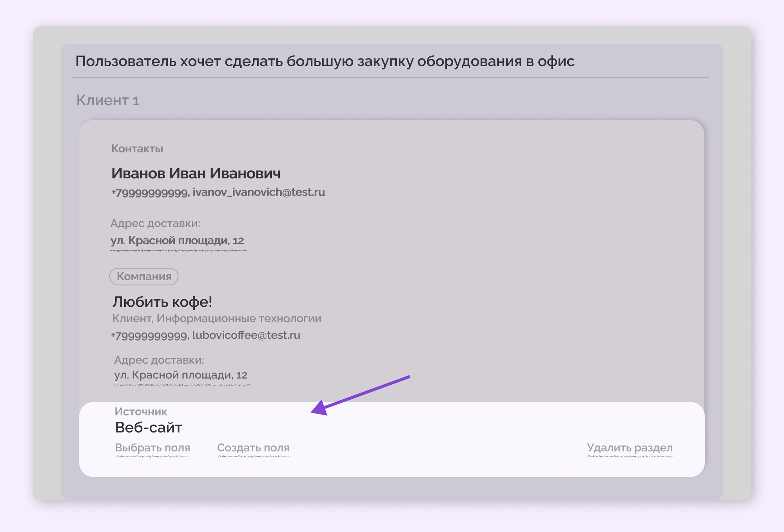This screenshot has width=784, height=532.
Task: Click the Контакты section label
Action: (x=138, y=148)
